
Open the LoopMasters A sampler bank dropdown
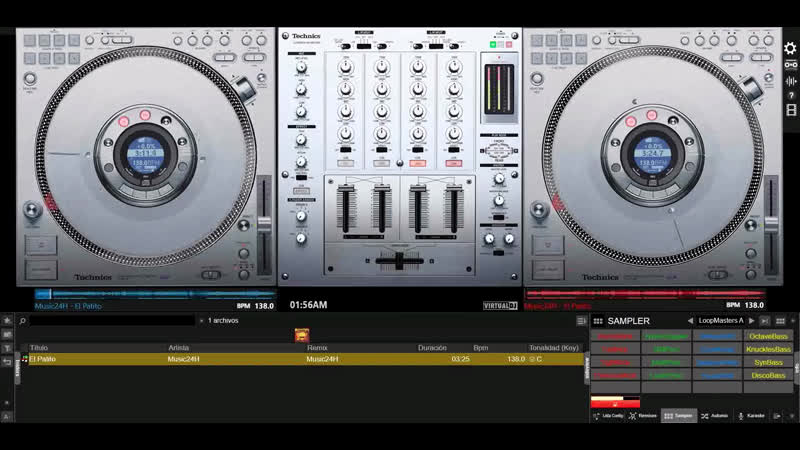click(721, 321)
